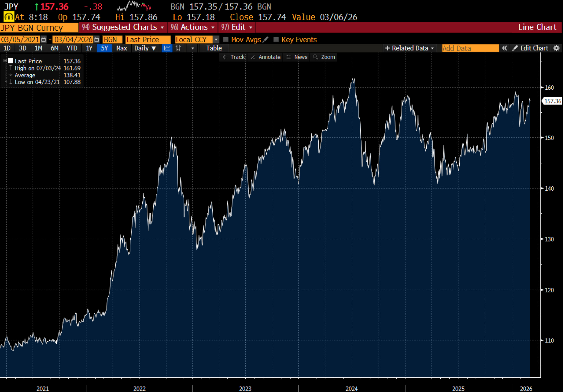Click the double left chevron icon
The width and height of the screenshot is (563, 392).
point(504,48)
